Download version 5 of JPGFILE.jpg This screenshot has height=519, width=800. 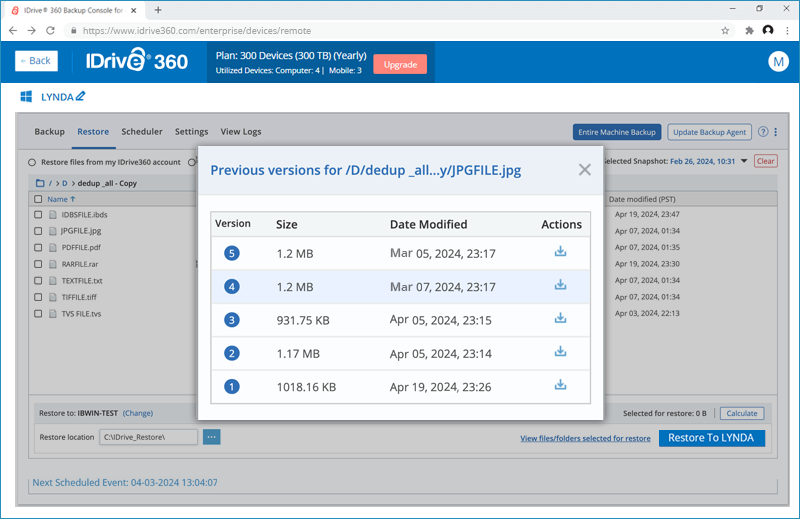[x=560, y=252]
